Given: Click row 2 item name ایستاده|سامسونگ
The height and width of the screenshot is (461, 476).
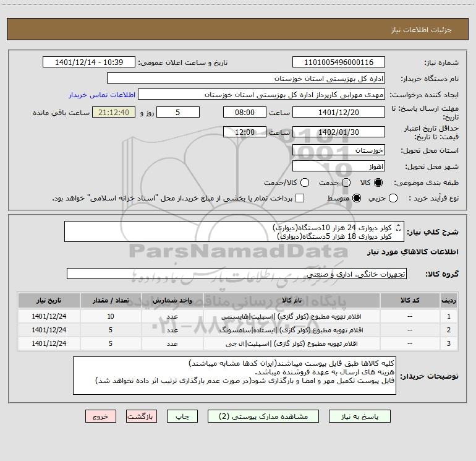Looking at the screenshot, I should (291, 330).
